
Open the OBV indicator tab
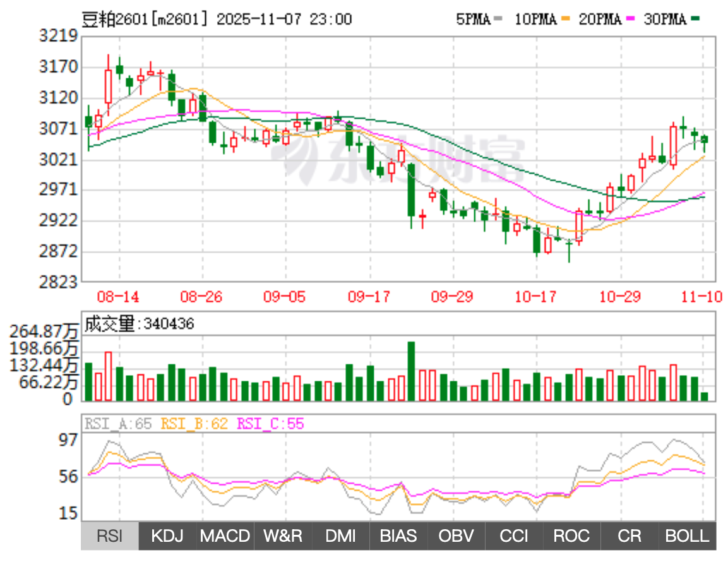pos(456,536)
